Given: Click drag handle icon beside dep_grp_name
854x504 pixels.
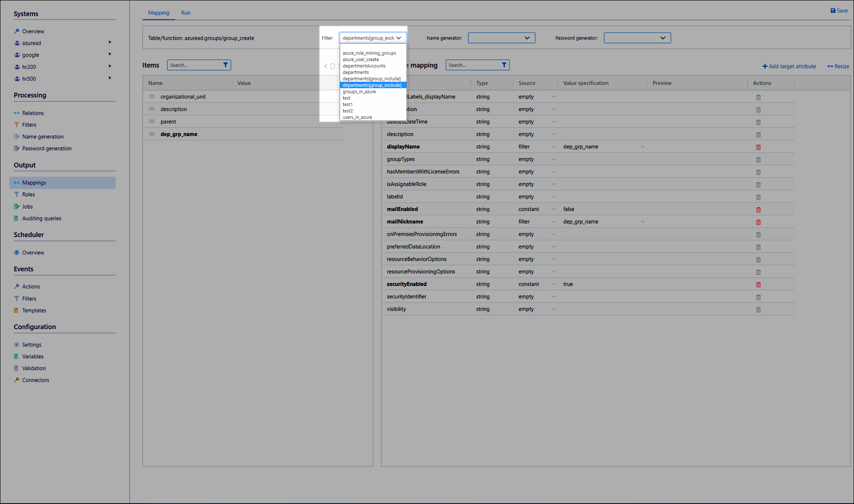Looking at the screenshot, I should coord(152,134).
